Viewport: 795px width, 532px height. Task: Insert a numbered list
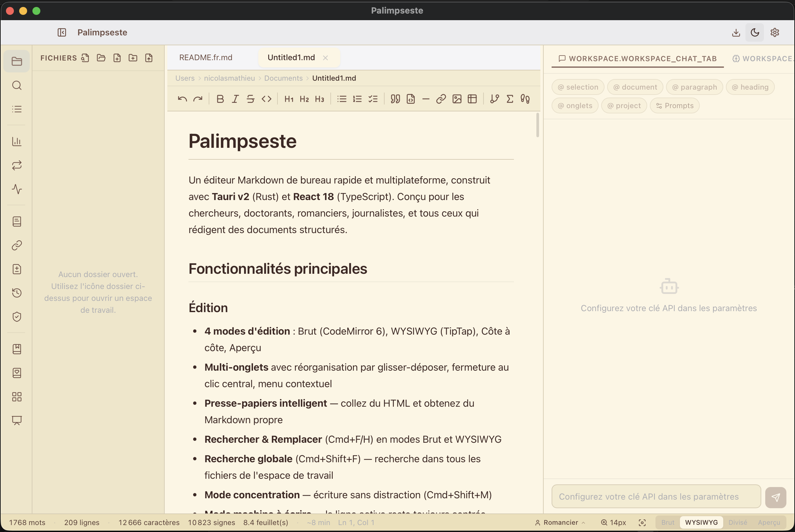[x=357, y=99]
